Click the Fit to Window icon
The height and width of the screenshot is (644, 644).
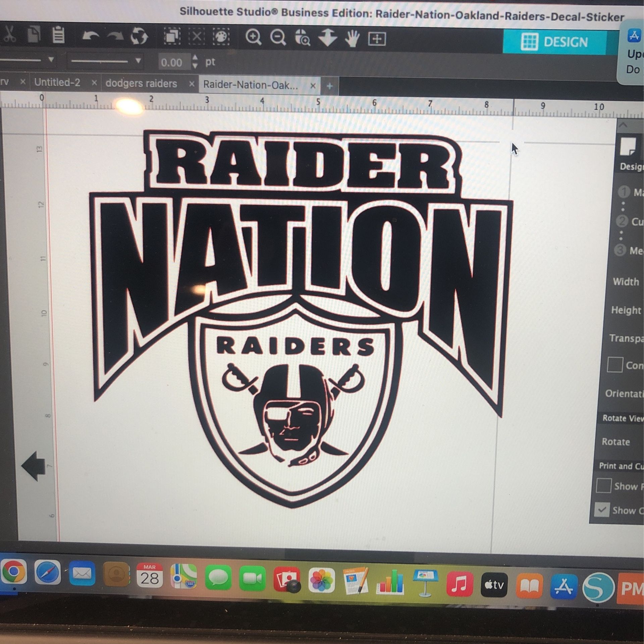tap(377, 39)
